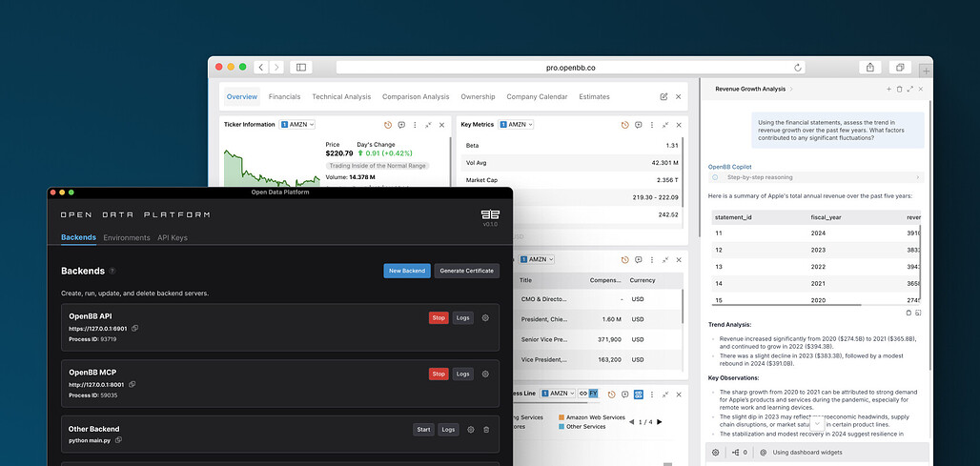Click the Copilot data sources tree icon
This screenshot has width=980, height=466.
(x=736, y=453)
